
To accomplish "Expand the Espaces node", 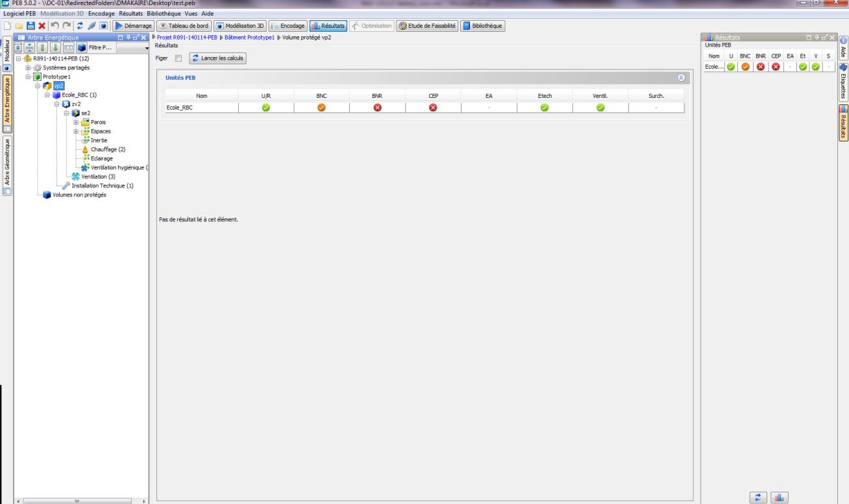I will [x=76, y=130].
